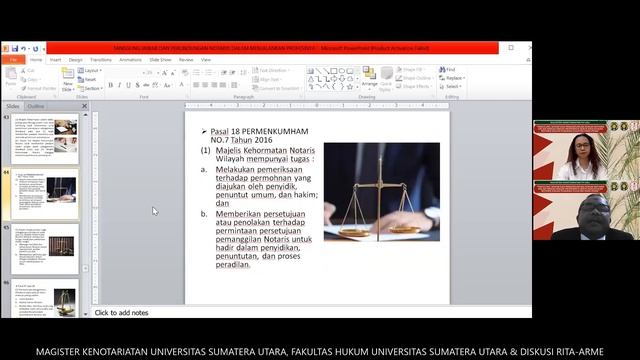Open the font size dropdown
This screenshot has height=360, width=640.
[x=158, y=73]
